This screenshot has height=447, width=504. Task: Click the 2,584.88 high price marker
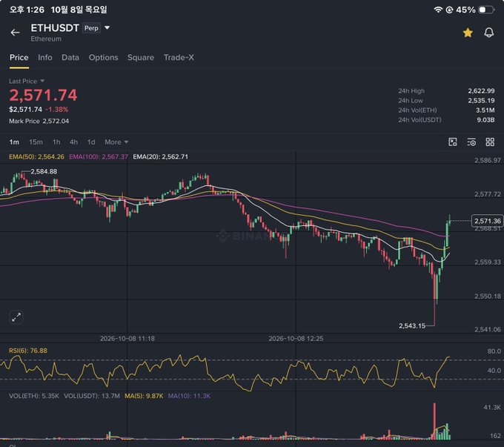coord(44,171)
